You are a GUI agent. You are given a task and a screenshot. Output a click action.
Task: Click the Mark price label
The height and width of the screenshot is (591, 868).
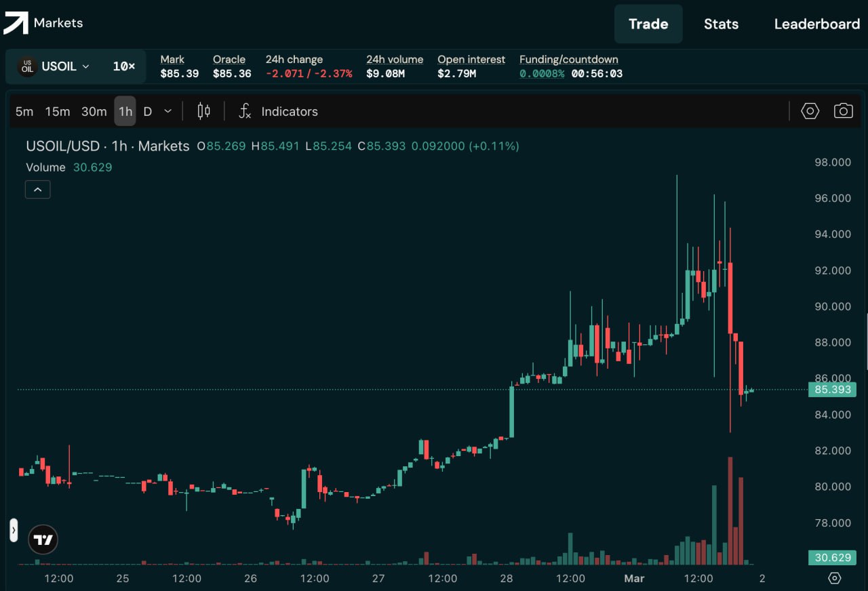(172, 59)
